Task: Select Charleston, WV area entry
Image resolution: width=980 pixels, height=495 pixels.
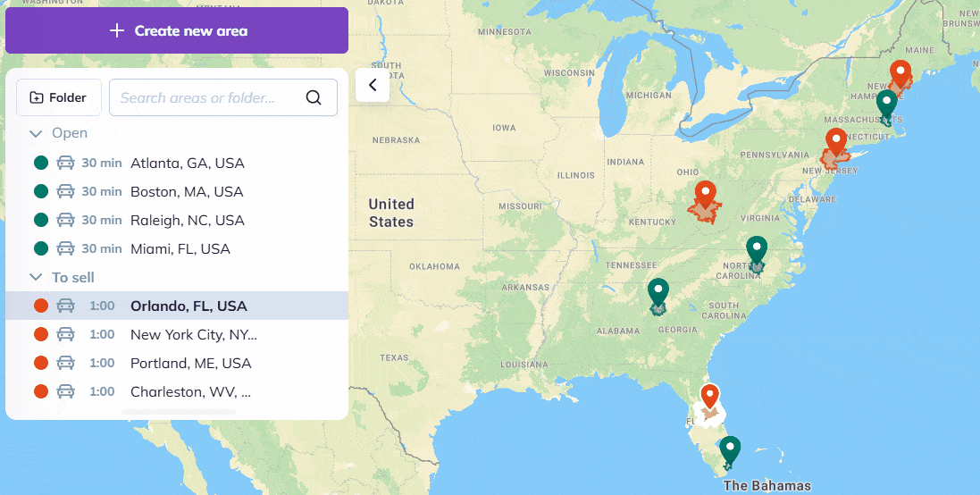Action: point(190,391)
